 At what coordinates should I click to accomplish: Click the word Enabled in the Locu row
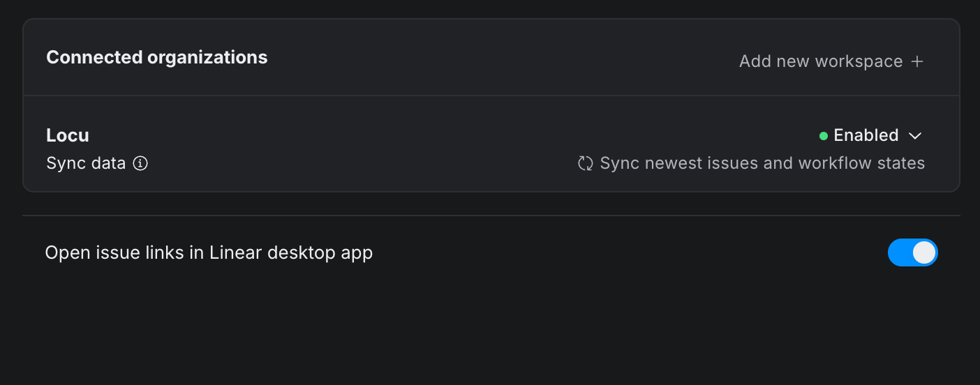click(x=866, y=135)
